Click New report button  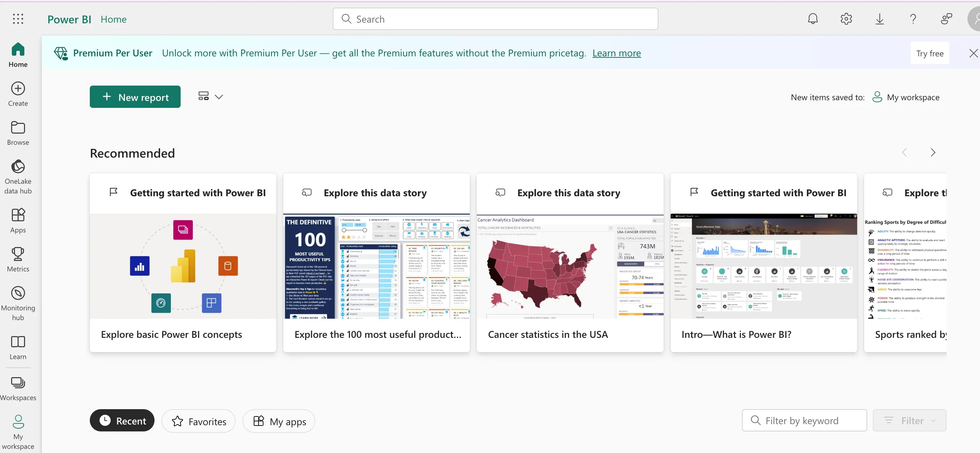[134, 96]
